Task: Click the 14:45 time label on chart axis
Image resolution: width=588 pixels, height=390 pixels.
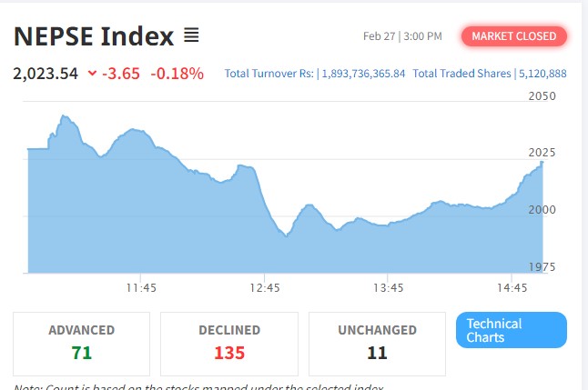Action: 512,287
